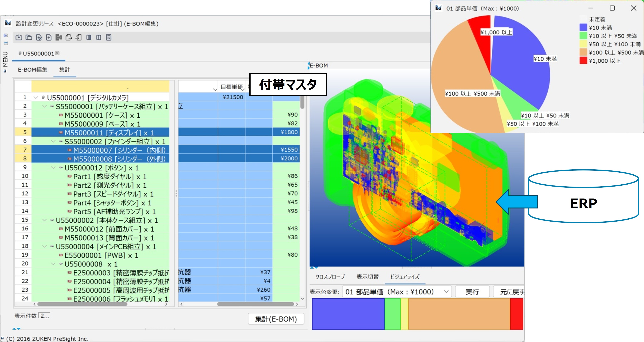This screenshot has height=342, width=644.
Task: Open the calculator toolbar icon
Action: (109, 38)
